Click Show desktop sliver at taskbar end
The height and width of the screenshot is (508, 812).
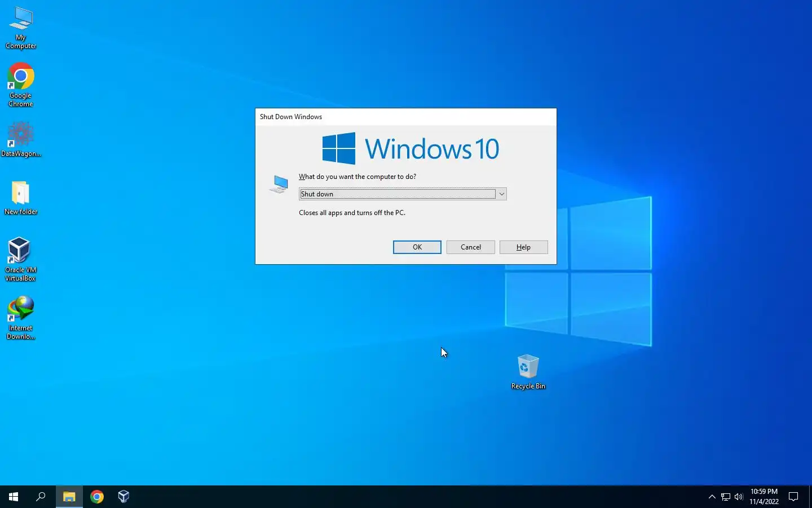[x=810, y=497]
